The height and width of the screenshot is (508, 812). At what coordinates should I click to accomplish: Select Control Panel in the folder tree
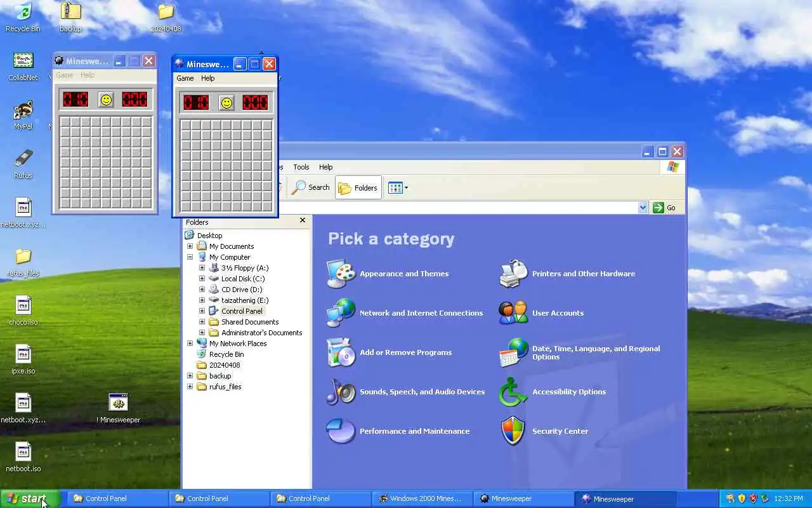point(242,311)
